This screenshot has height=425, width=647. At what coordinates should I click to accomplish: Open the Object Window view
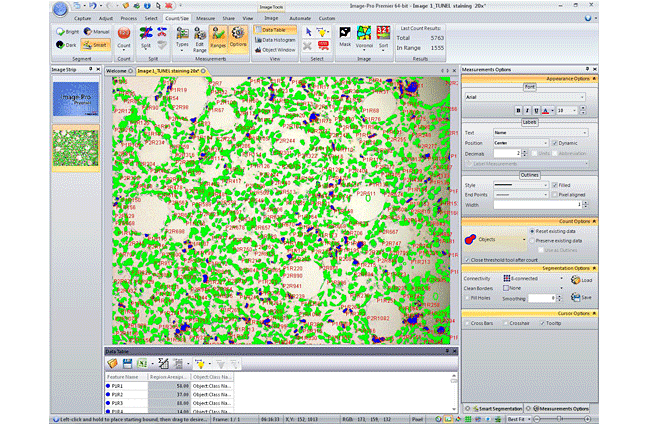[x=275, y=50]
